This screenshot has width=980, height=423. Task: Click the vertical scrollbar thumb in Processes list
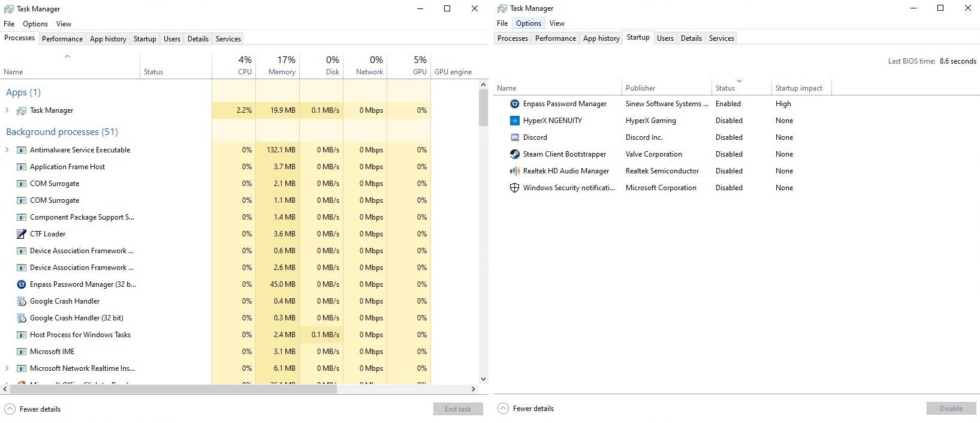coord(484,107)
